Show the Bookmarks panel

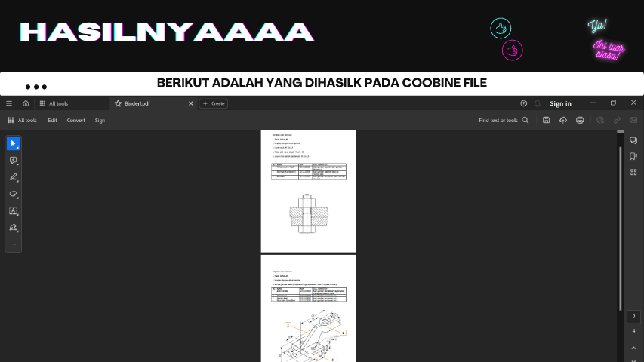633,156
